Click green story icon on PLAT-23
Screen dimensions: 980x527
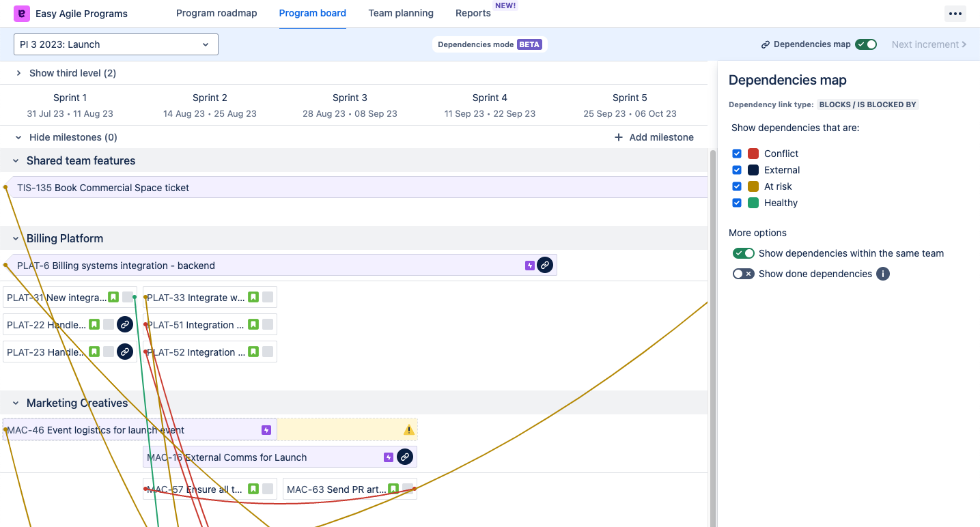pyautogui.click(x=94, y=352)
